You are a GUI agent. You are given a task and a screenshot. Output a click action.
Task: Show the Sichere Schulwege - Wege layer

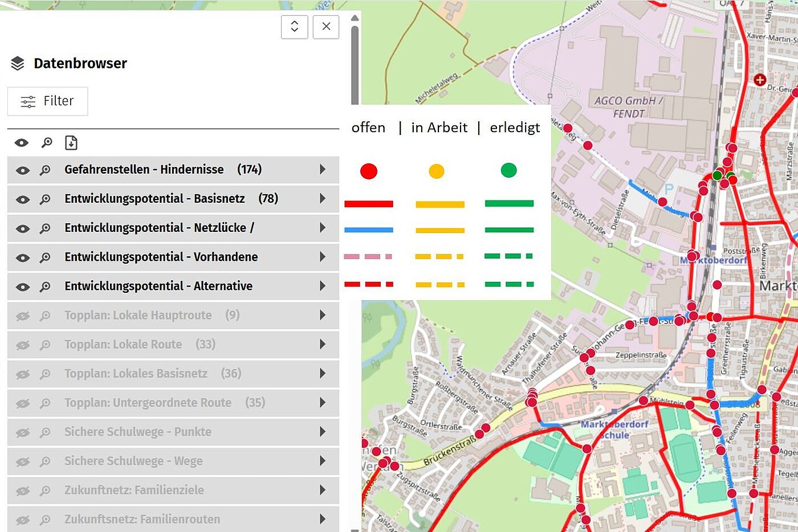coord(23,462)
